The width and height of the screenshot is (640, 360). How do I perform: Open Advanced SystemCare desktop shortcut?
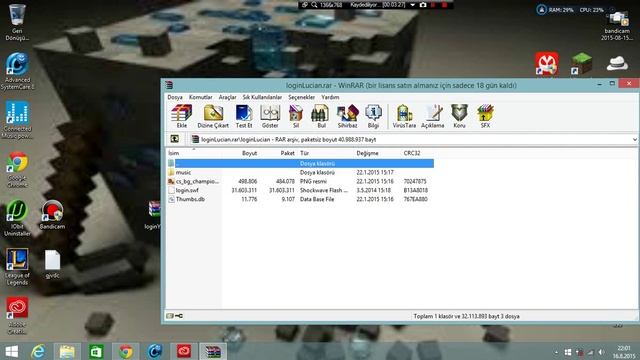(17, 71)
